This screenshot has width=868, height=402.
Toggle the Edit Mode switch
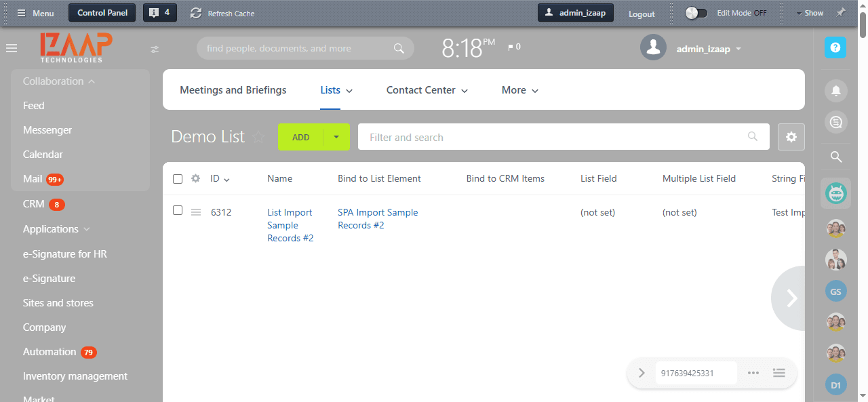pos(696,13)
